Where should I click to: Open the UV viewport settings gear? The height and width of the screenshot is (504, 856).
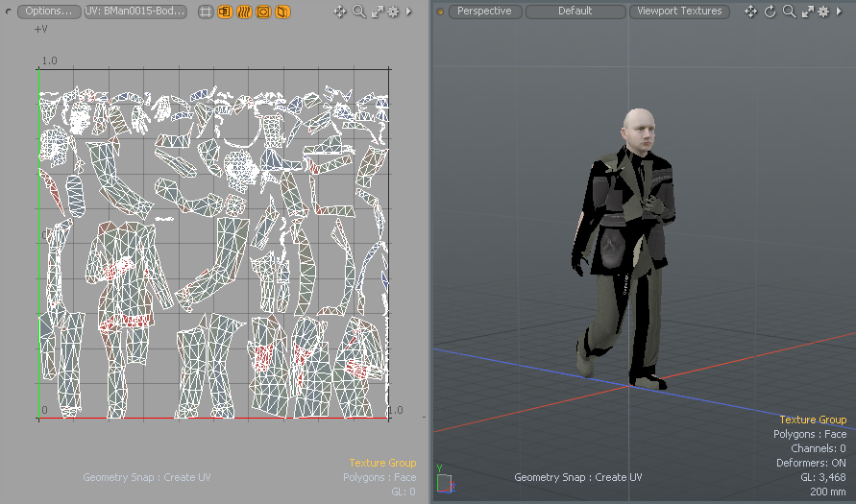point(393,12)
